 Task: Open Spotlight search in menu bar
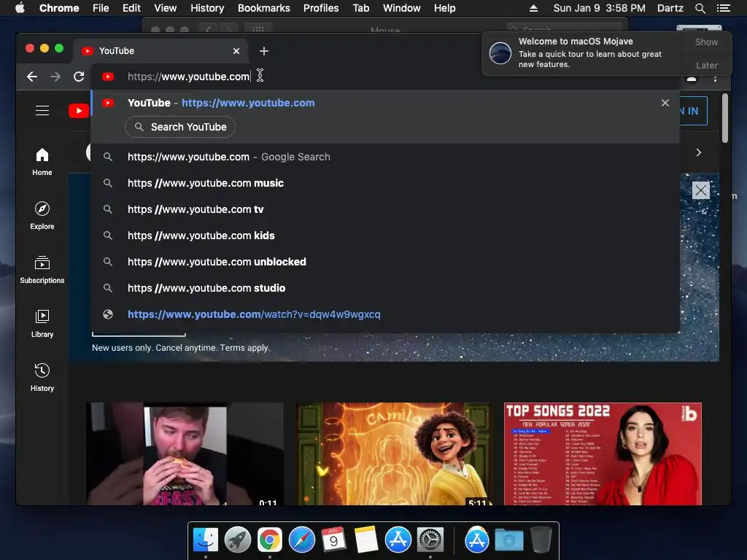pos(700,8)
